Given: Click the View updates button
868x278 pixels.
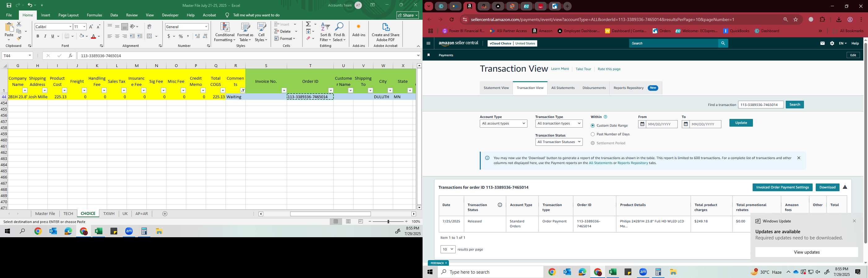Looking at the screenshot, I should [x=806, y=252].
